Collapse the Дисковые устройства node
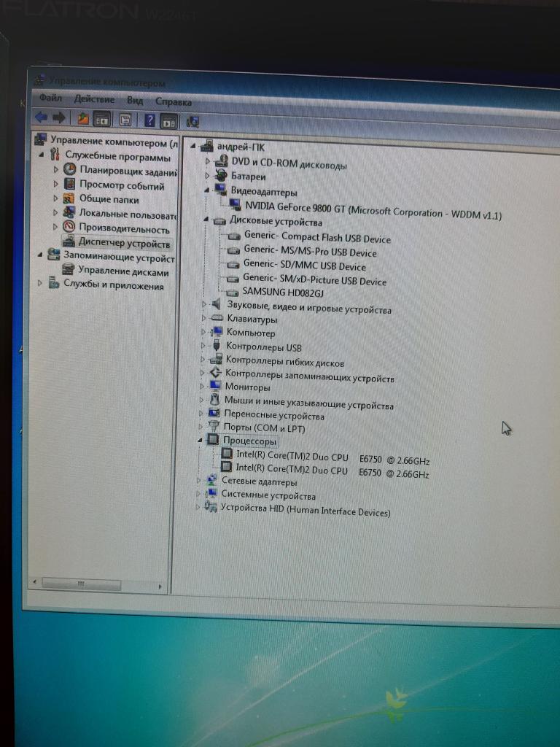Image resolution: width=560 pixels, height=747 pixels. pos(206,220)
